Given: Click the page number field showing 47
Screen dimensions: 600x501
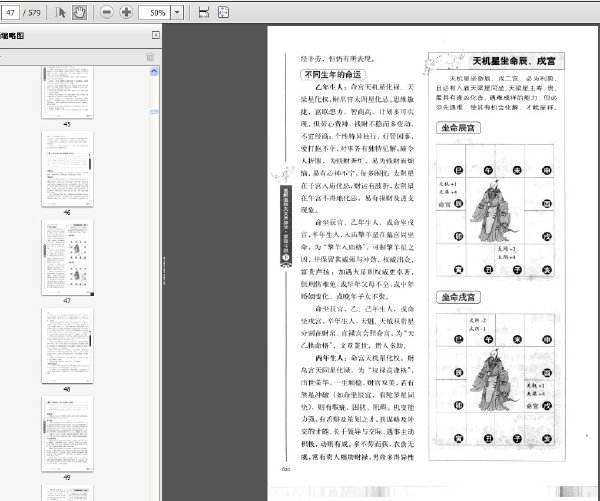Looking at the screenshot, I should (10, 13).
